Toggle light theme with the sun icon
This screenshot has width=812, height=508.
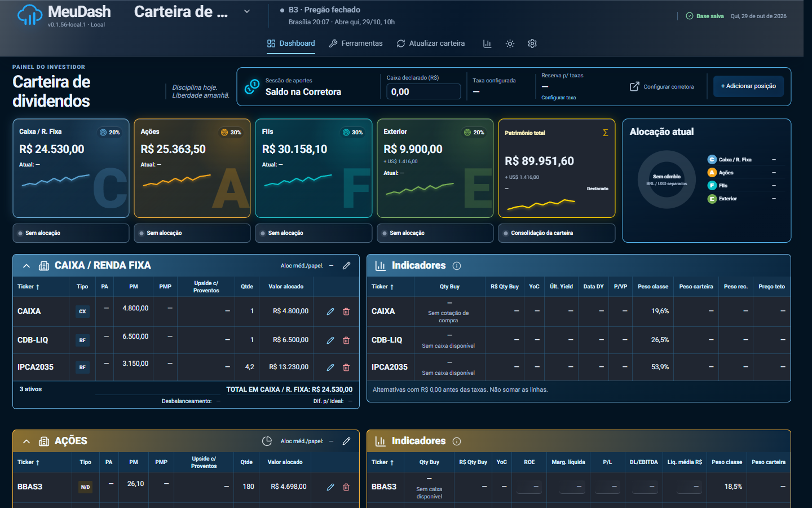[x=510, y=43]
